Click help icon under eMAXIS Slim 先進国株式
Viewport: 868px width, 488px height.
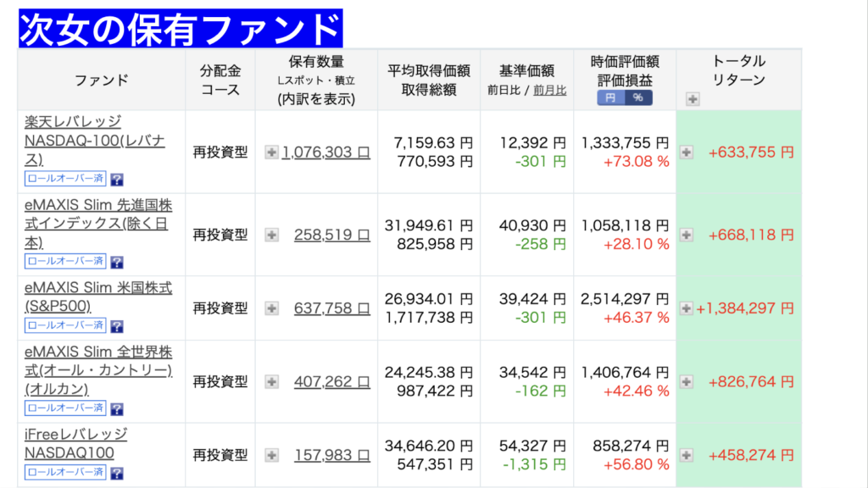(x=117, y=262)
